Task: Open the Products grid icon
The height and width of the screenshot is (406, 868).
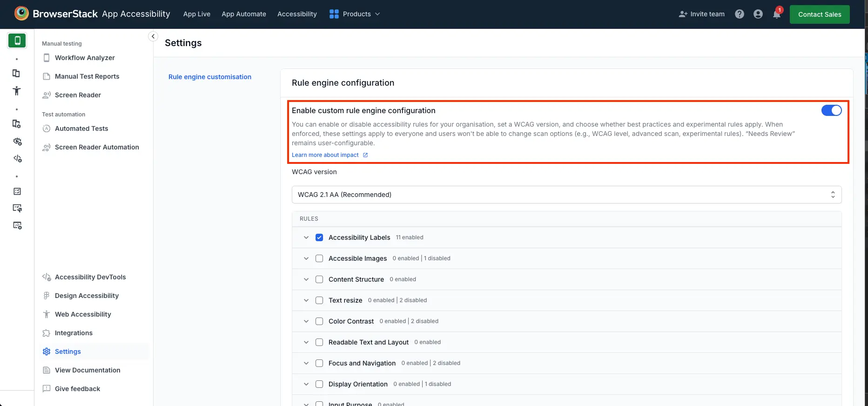Action: [x=334, y=14]
